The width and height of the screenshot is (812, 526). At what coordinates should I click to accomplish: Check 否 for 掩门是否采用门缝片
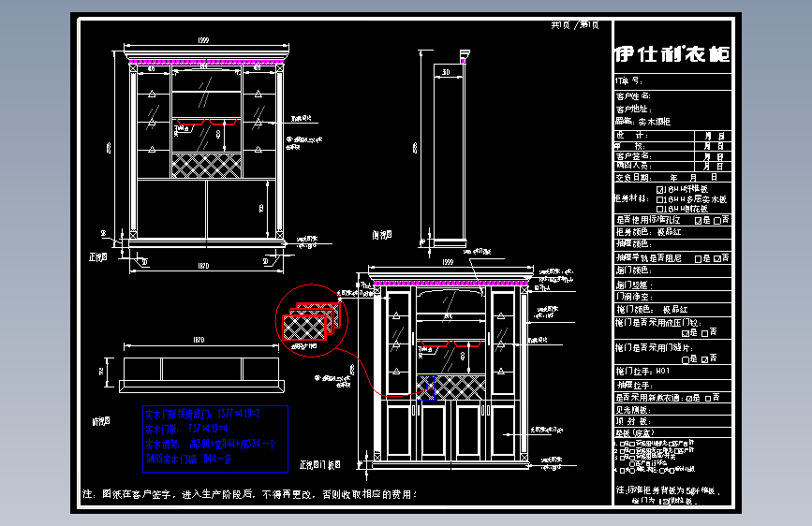tap(705, 359)
